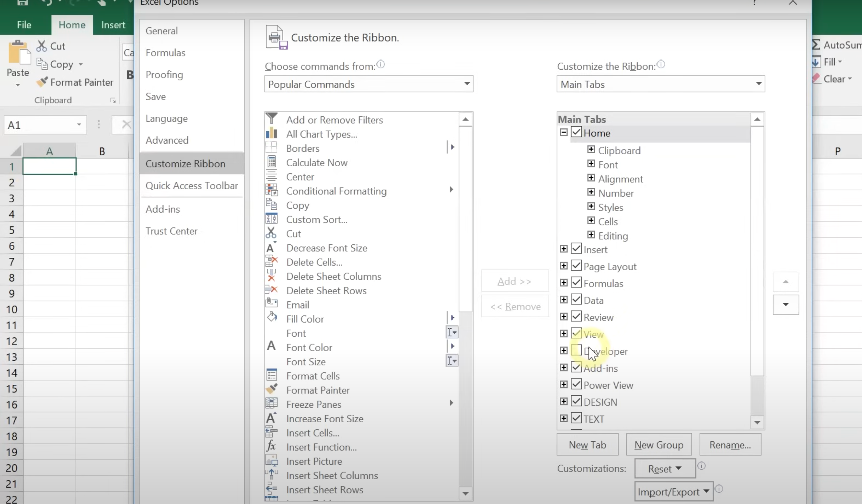Click the Insert Function fx icon
The image size is (862, 504).
point(271,446)
